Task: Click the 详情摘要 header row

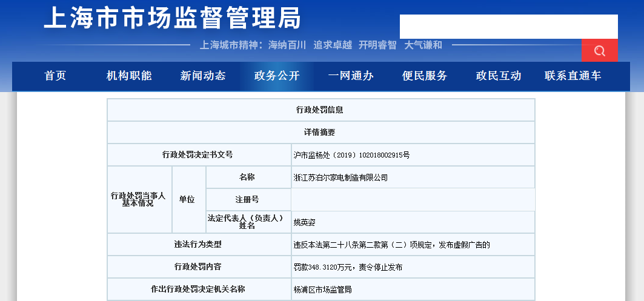Action: coord(320,132)
